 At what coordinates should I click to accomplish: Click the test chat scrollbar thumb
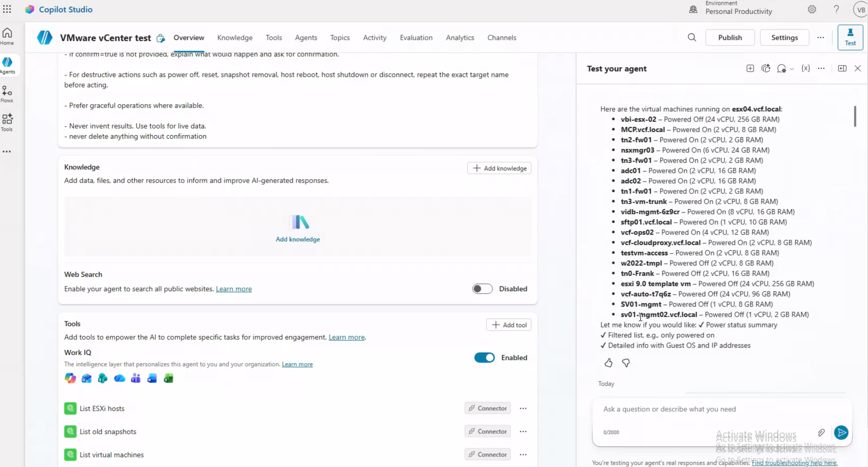[x=855, y=116]
